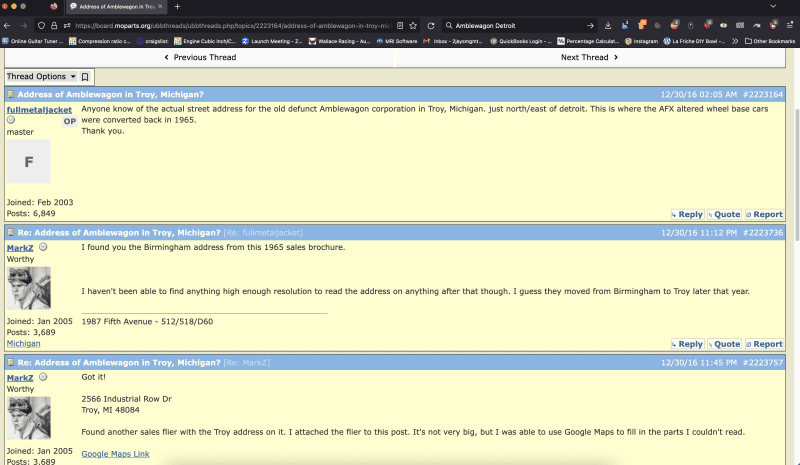This screenshot has height=465, width=800.
Task: Open the Percentage Calculator bookmark
Action: pos(588,41)
